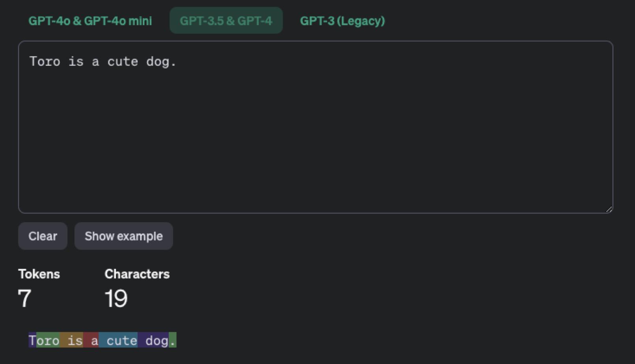The height and width of the screenshot is (364, 635).
Task: Click the 'Toro is a cute dog.' input text
Action: click(103, 61)
